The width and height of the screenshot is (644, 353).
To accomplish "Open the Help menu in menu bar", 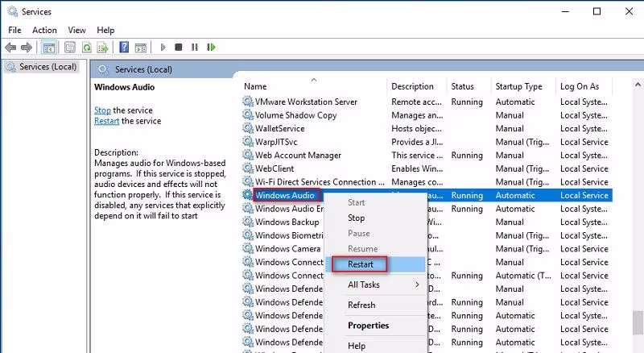I will point(105,30).
